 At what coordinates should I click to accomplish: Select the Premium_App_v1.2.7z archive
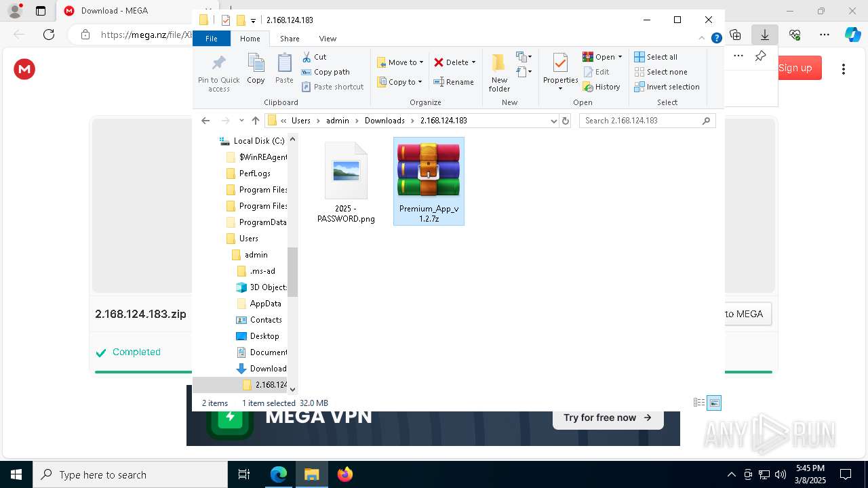(x=429, y=182)
